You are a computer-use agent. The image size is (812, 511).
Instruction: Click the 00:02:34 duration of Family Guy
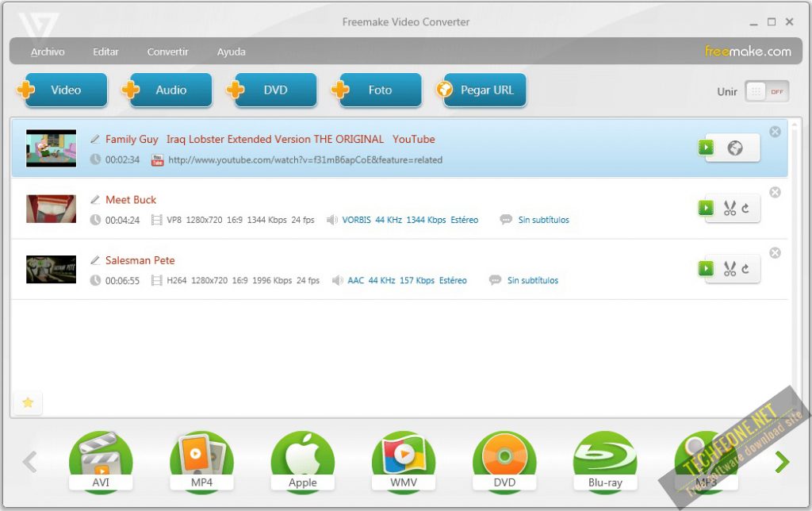(122, 159)
